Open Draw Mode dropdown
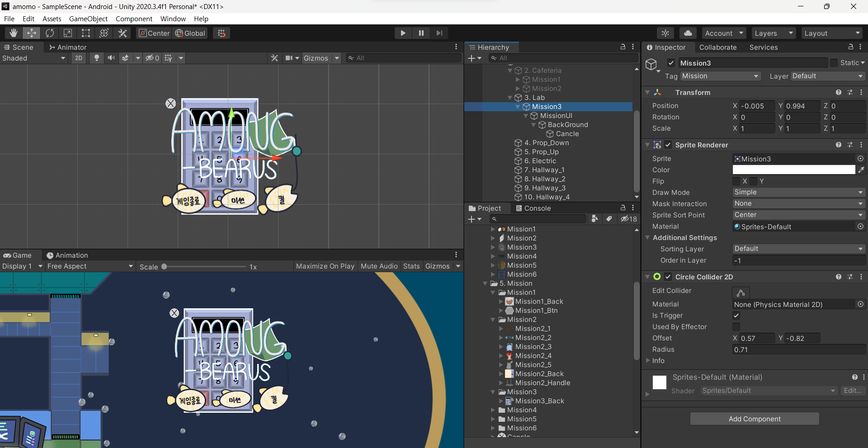868x448 pixels. point(799,192)
